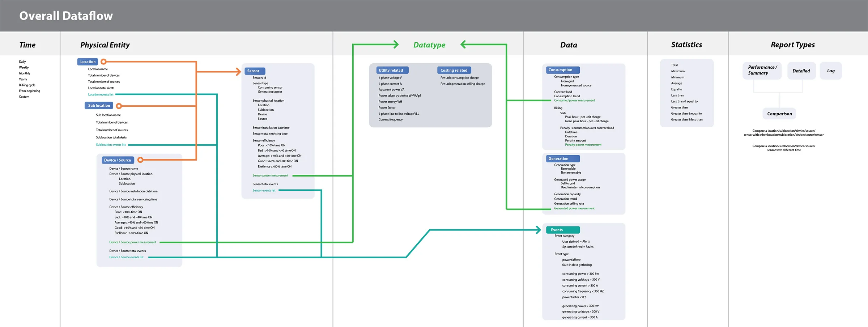Click the Overall Dataflow title
The width and height of the screenshot is (868, 327).
tap(66, 16)
